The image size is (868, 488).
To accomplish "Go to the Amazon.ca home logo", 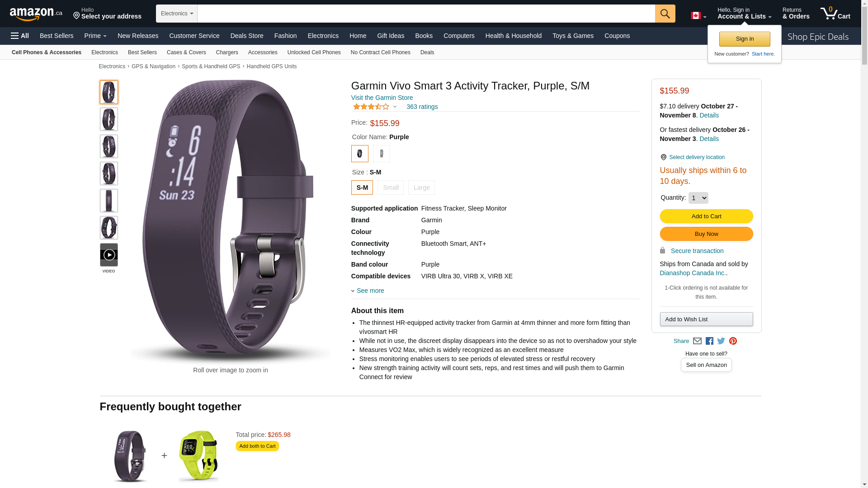I will coord(36,14).
